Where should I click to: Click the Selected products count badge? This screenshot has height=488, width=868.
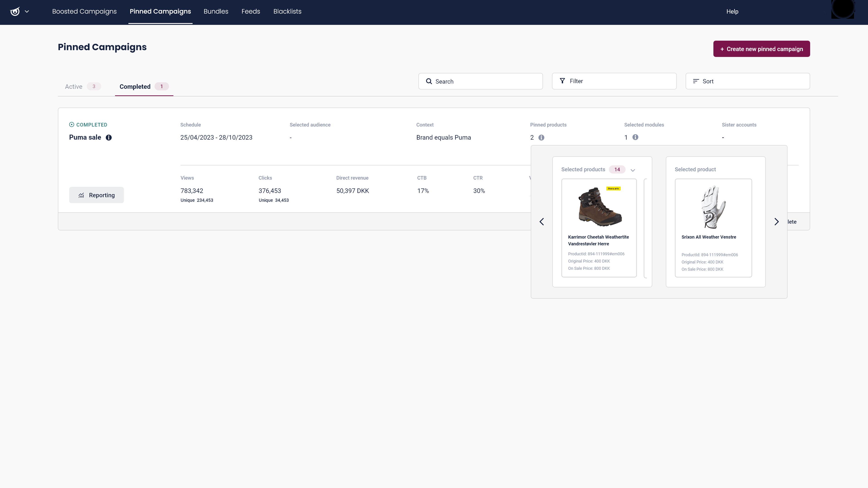tap(617, 169)
